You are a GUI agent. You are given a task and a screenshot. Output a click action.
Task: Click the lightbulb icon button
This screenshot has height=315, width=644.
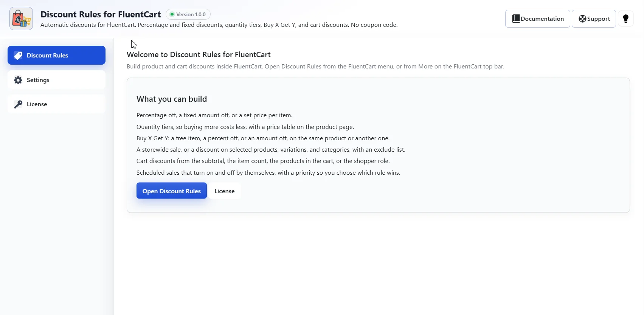pyautogui.click(x=625, y=19)
